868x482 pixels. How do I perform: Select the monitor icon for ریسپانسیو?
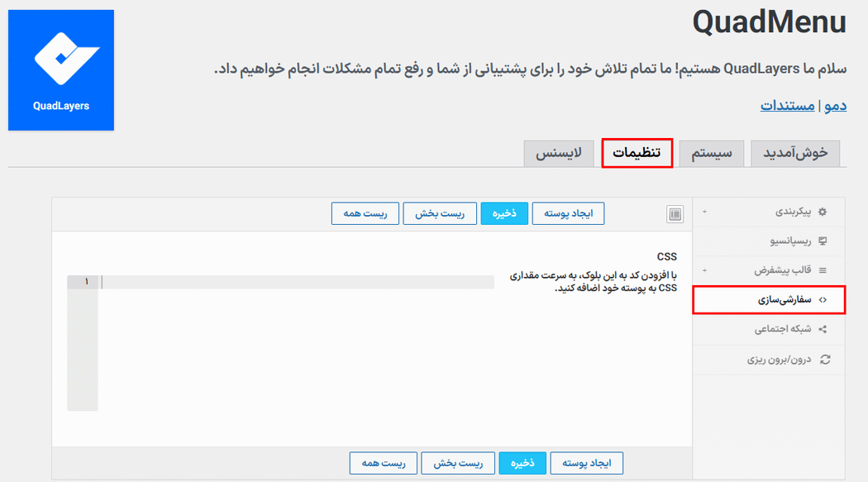[x=821, y=241]
